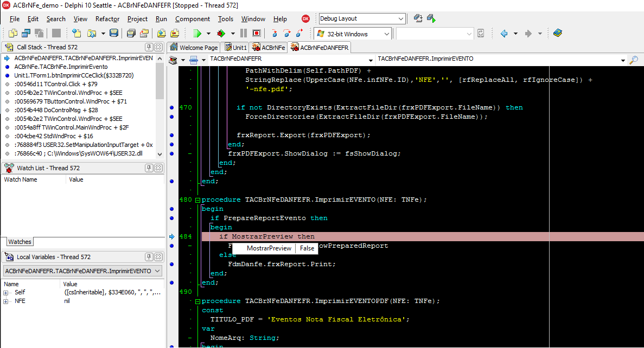
Task: Click the View Unit toolbar icon
Action: [13, 33]
